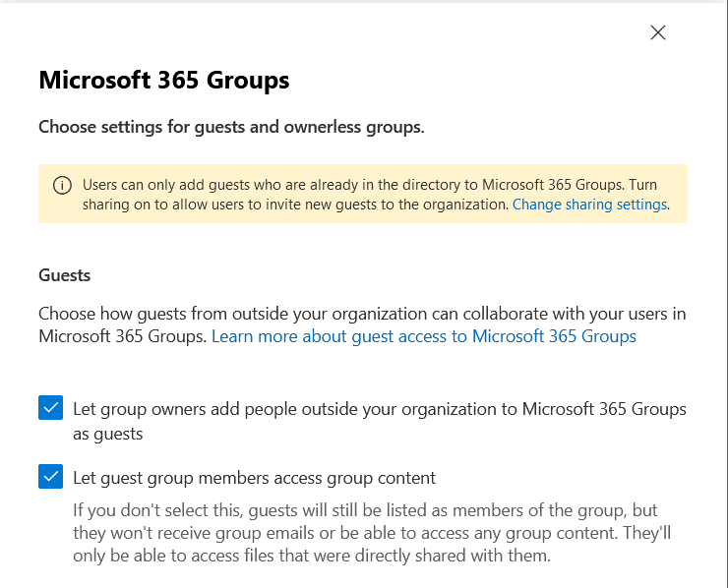Image resolution: width=728 pixels, height=588 pixels.
Task: Click the label text 'Let group owners add people outside your organization'
Action: (379, 408)
